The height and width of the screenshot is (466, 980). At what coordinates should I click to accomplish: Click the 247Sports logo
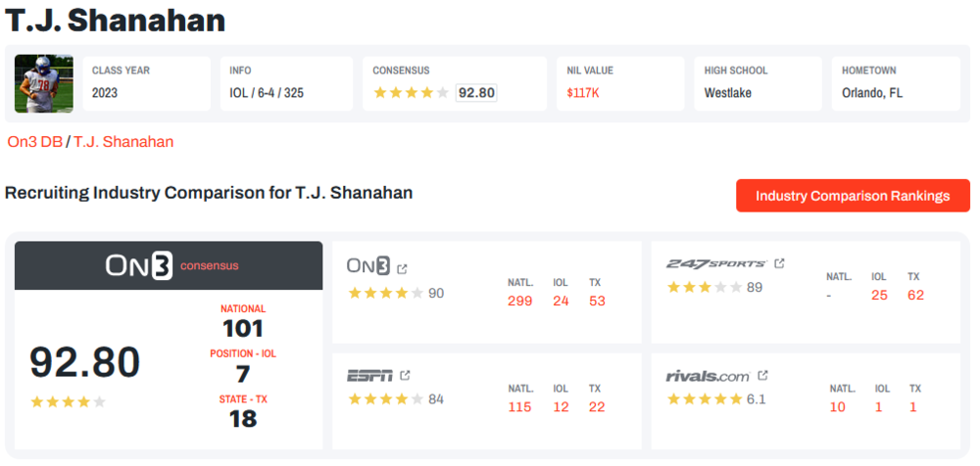(715, 263)
